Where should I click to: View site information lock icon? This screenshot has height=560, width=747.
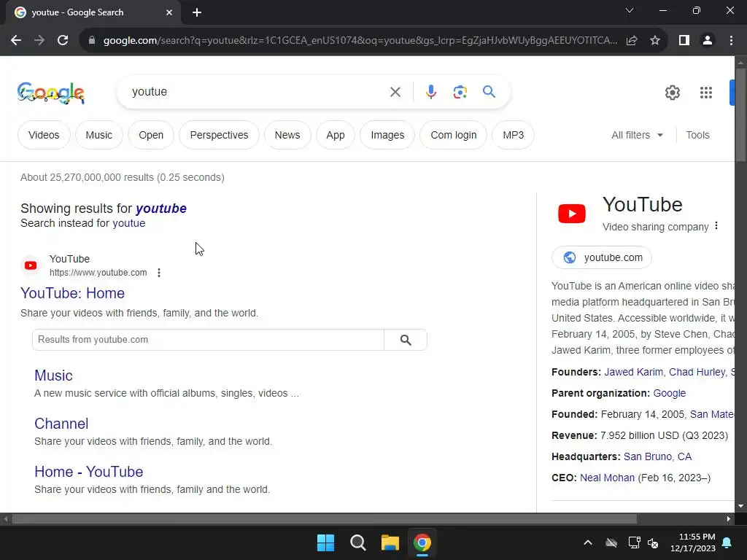(92, 41)
